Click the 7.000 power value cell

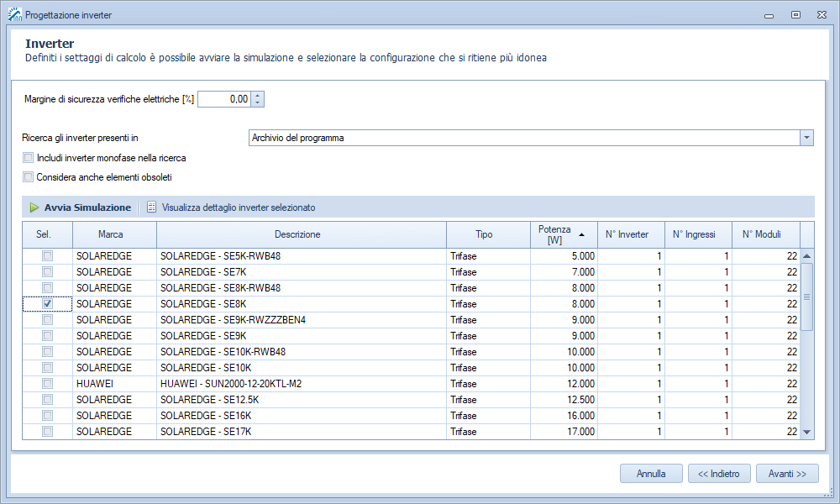click(564, 272)
